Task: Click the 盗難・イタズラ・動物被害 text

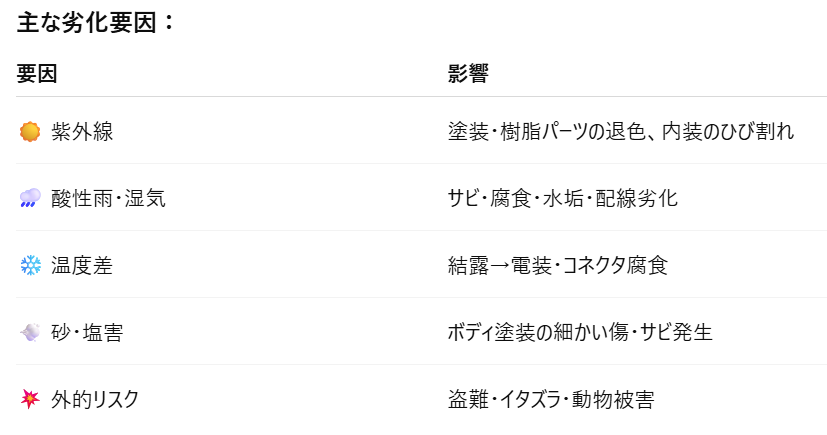Action: click(551, 400)
